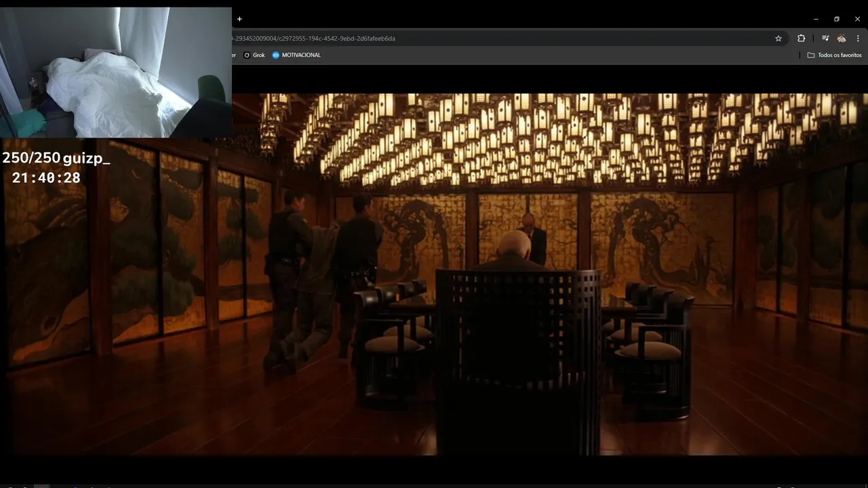This screenshot has width=868, height=488.
Task: Close the Chrome window
Action: pyautogui.click(x=857, y=19)
